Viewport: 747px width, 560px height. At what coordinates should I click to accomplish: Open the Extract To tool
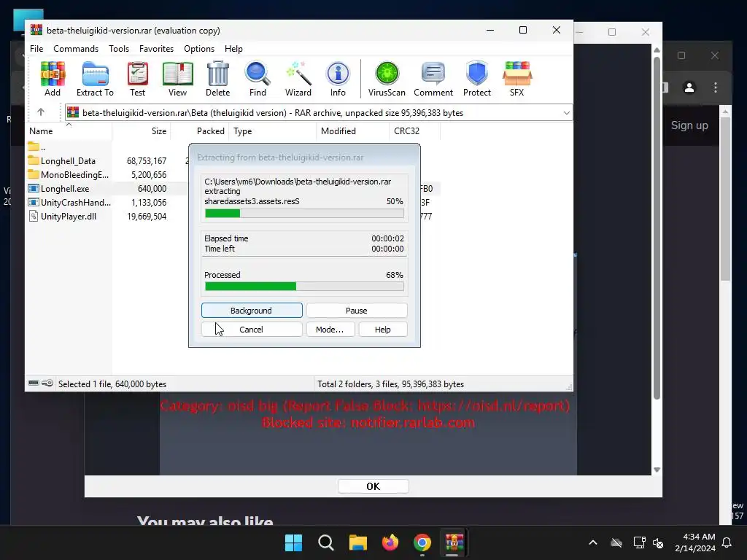tap(95, 79)
